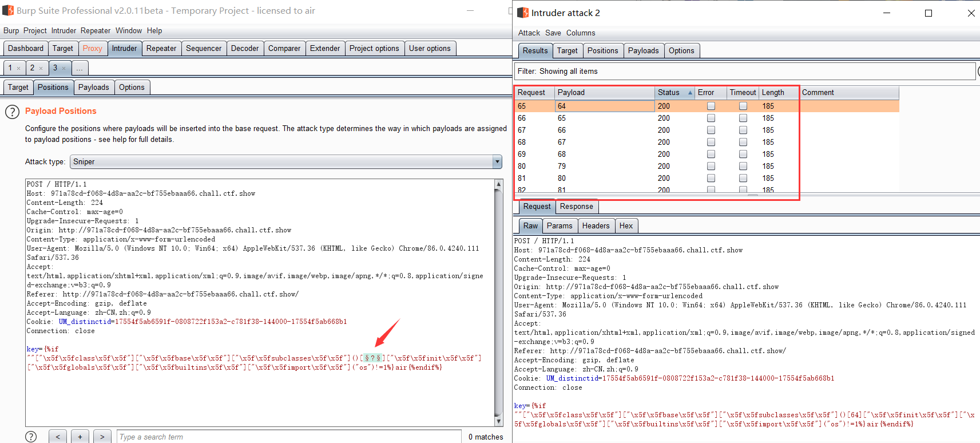
Task: Click the sort arrow in the Status column header
Action: point(690,93)
